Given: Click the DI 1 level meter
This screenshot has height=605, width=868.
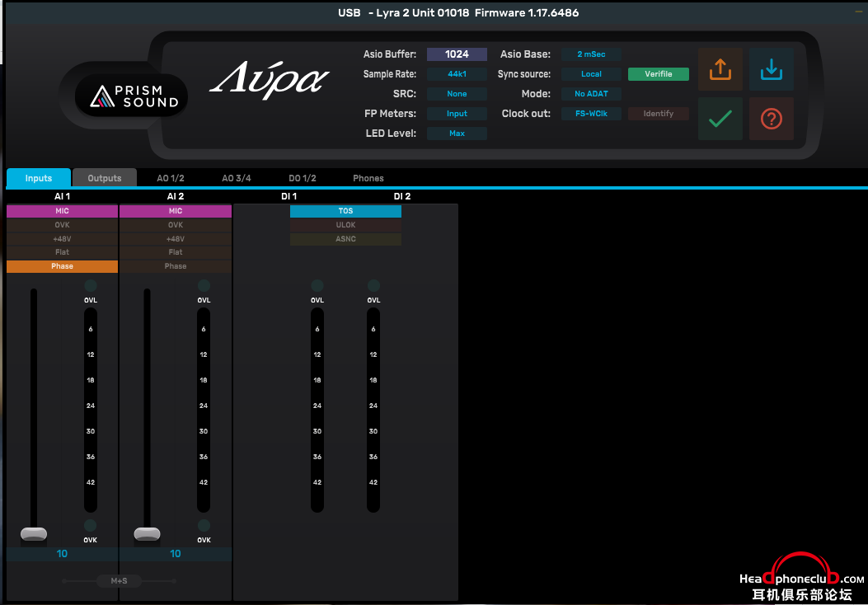Looking at the screenshot, I should pos(317,410).
